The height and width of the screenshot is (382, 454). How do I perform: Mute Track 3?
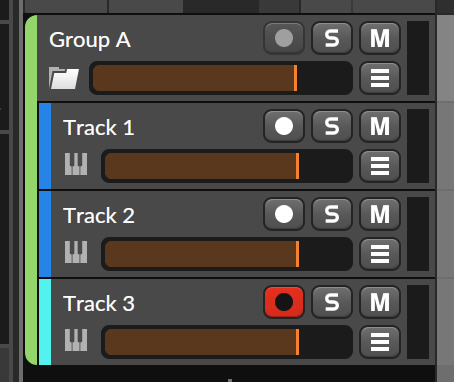pos(380,302)
